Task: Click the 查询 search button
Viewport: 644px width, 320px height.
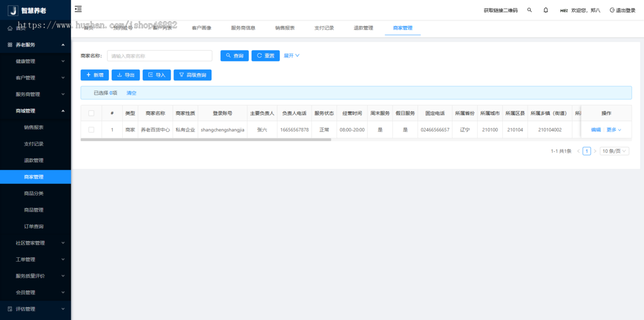Action: click(235, 56)
